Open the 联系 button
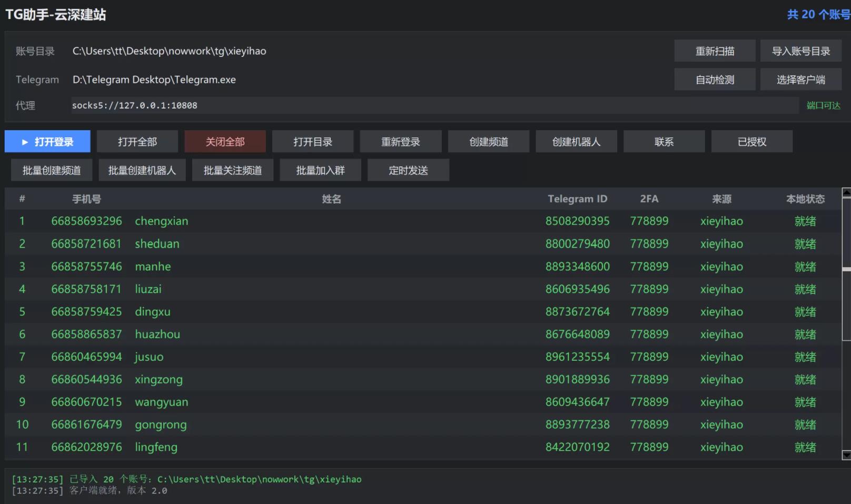The image size is (851, 504). [x=664, y=142]
